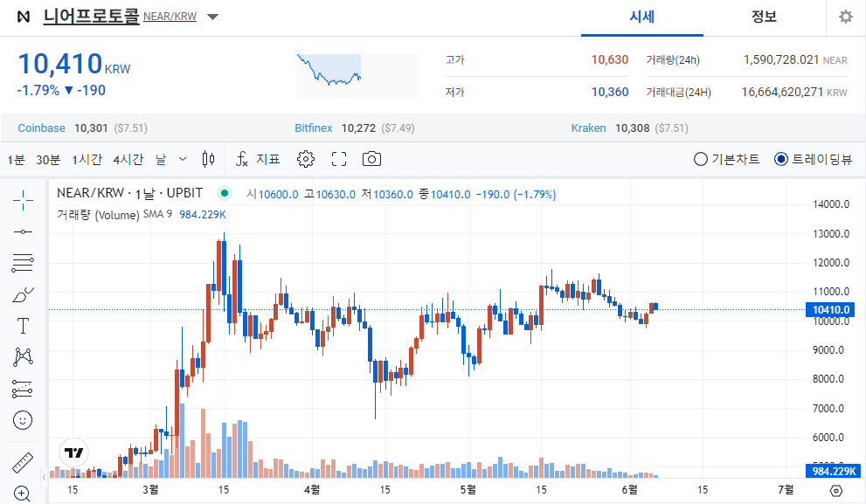Select the brush drawing tool

22,294
